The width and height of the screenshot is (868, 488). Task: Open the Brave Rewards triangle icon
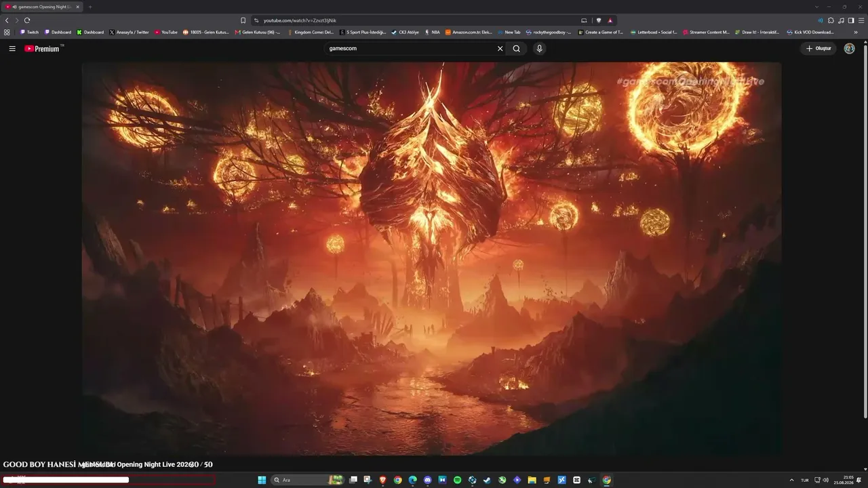click(x=610, y=20)
